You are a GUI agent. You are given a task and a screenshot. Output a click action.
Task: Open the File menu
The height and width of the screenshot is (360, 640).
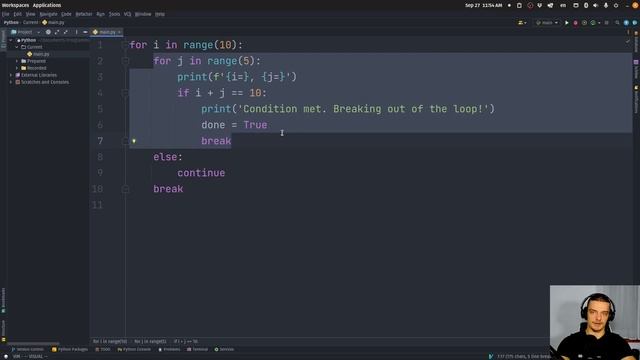tap(5, 14)
